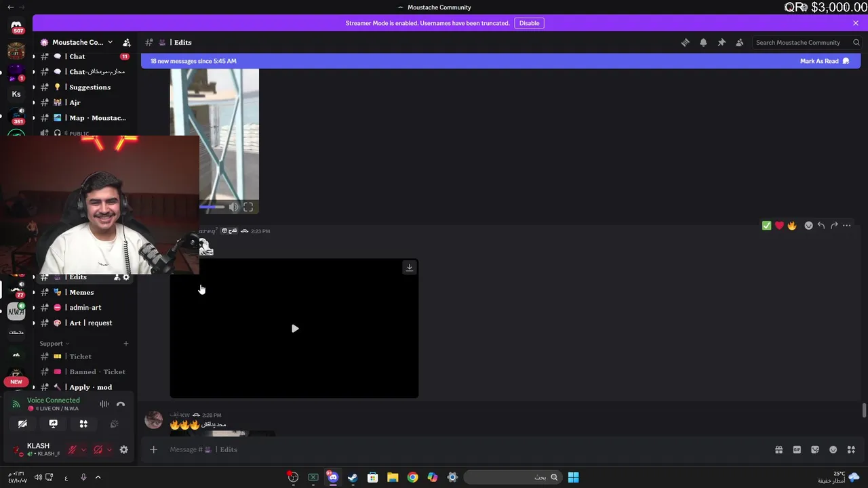Disconnect from voice channel
Viewport: 868px width, 488px height.
click(x=121, y=405)
